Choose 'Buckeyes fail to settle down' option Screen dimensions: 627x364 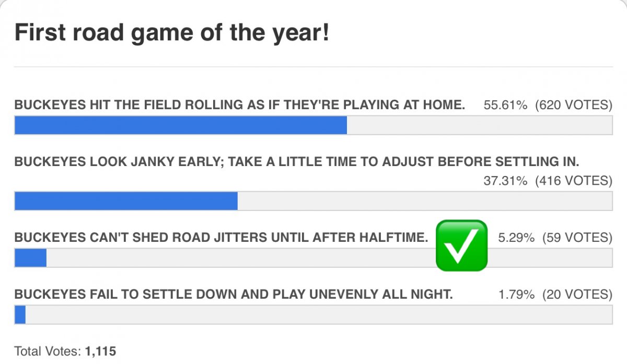(x=234, y=295)
